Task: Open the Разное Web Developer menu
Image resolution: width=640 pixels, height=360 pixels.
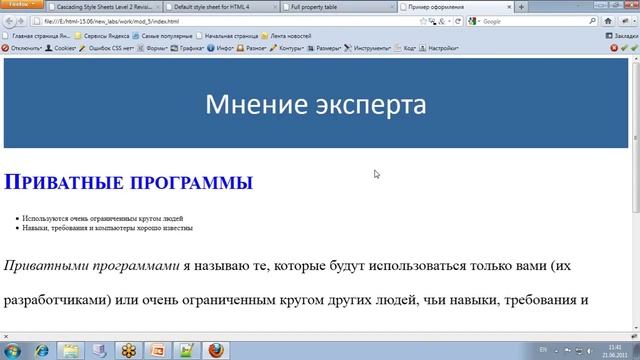Action: tap(252, 48)
